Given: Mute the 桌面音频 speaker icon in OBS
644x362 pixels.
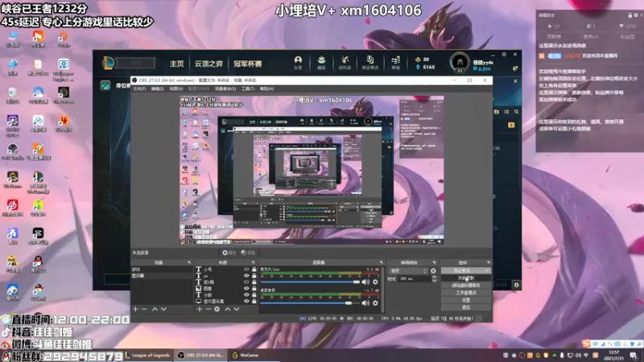Looking at the screenshot, I should click(x=365, y=303).
